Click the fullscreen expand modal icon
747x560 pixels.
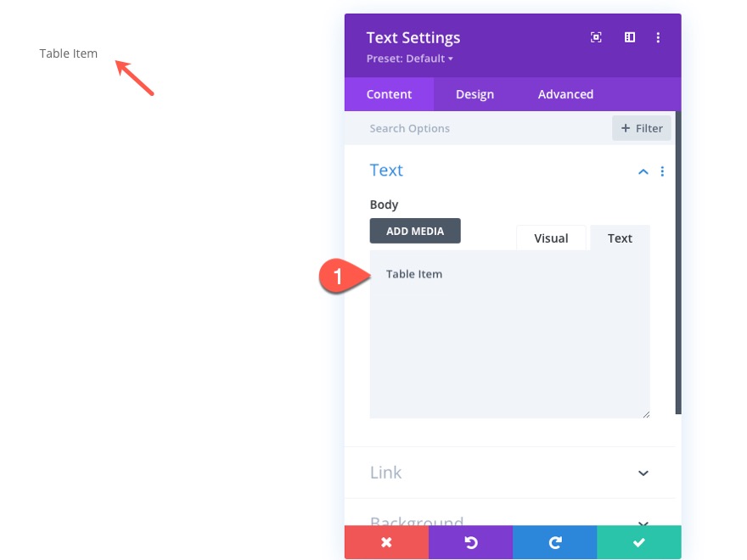coord(596,37)
